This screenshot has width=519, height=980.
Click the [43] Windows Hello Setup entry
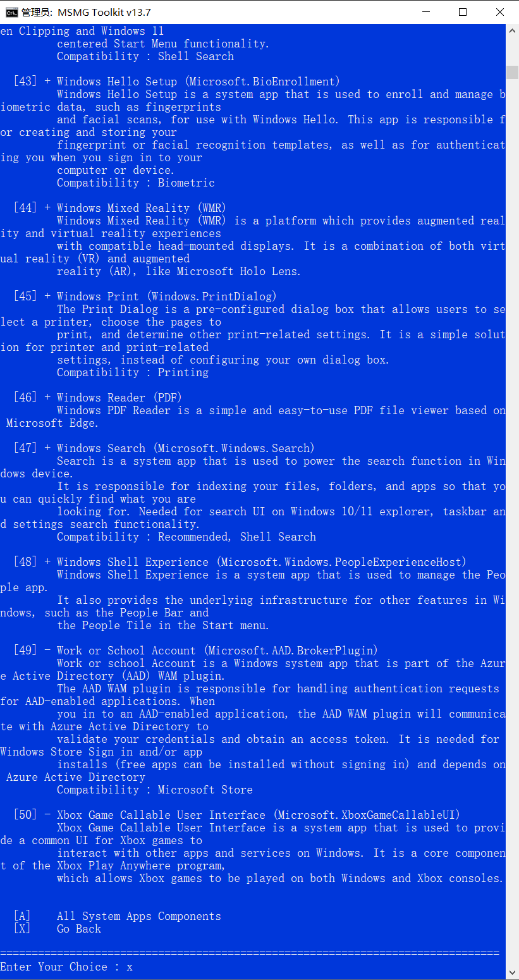176,82
